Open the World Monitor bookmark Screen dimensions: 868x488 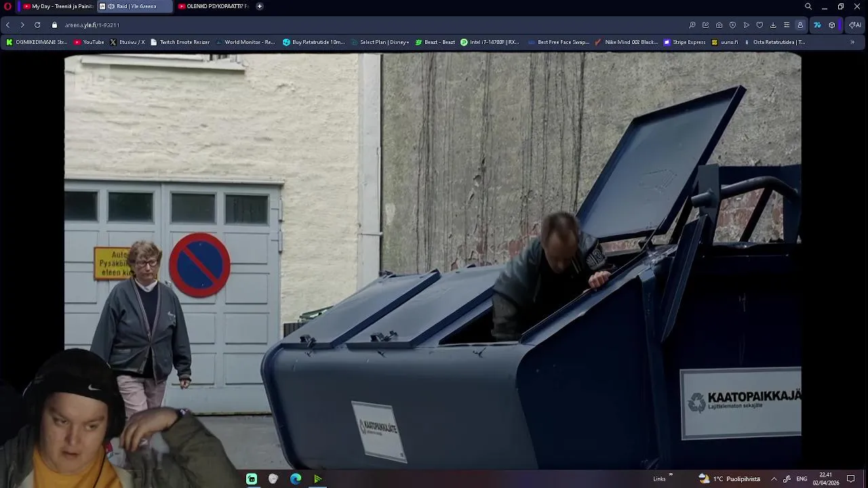pyautogui.click(x=245, y=42)
